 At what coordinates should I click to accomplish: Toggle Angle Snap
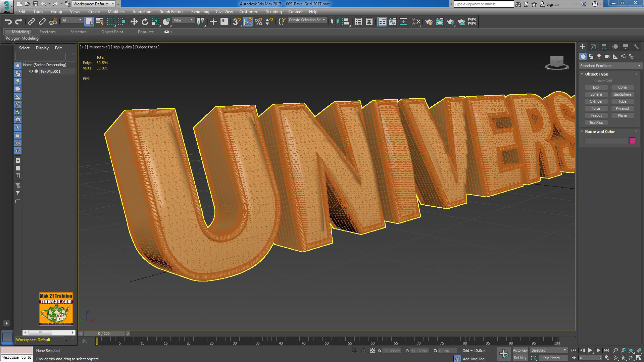(248, 22)
